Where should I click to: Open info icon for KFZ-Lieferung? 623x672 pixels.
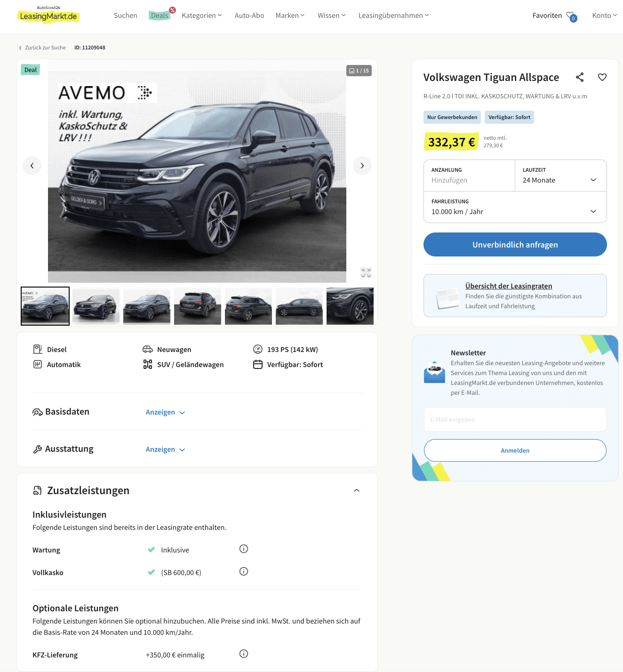[244, 654]
